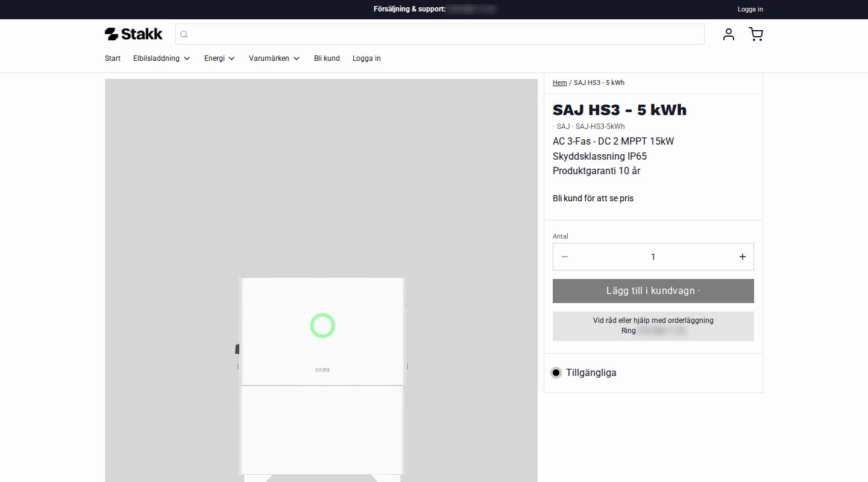Click the SAJ HS3 - 5 kWh heading
The width and height of the screenshot is (868, 482).
pyautogui.click(x=620, y=110)
